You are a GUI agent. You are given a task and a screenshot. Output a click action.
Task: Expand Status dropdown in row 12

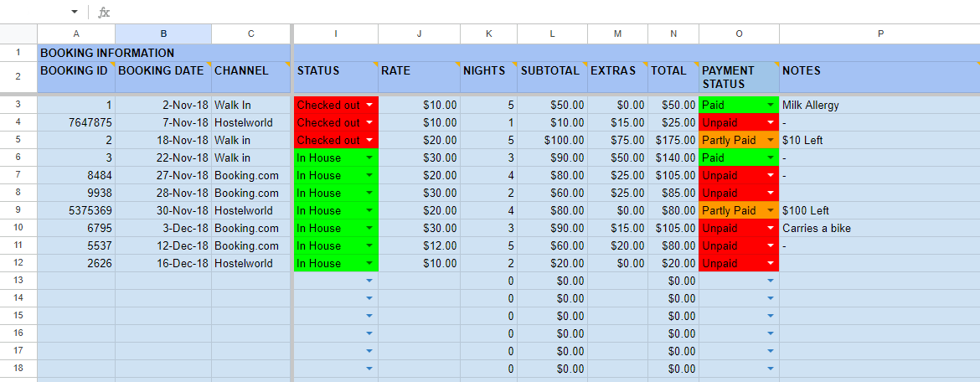369,263
